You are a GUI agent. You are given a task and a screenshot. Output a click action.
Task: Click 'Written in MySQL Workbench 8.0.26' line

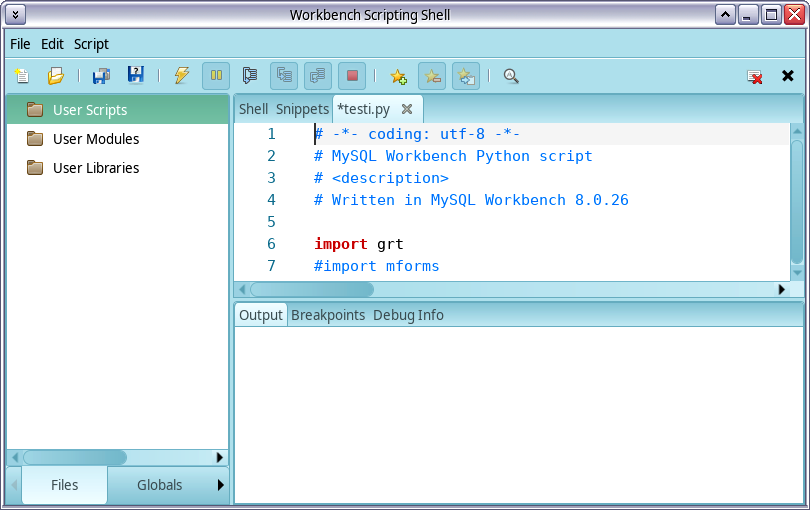[x=471, y=200]
